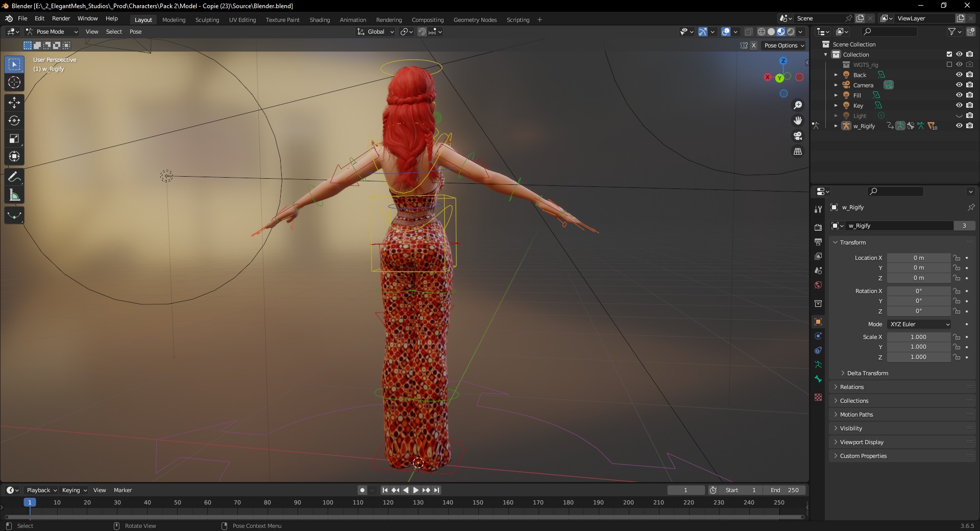Open the Render properties tab
This screenshot has height=531, width=980.
(818, 227)
